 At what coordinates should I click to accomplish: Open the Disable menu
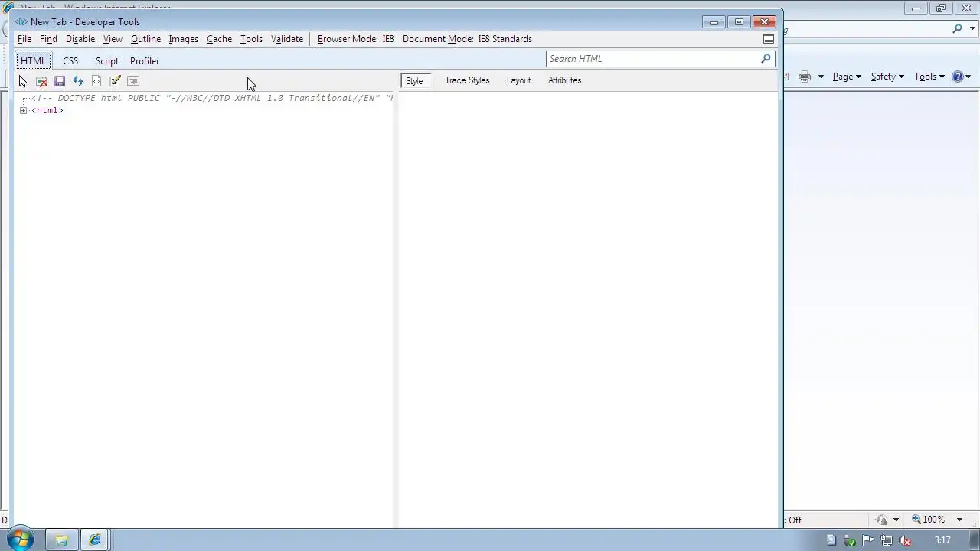click(x=80, y=39)
